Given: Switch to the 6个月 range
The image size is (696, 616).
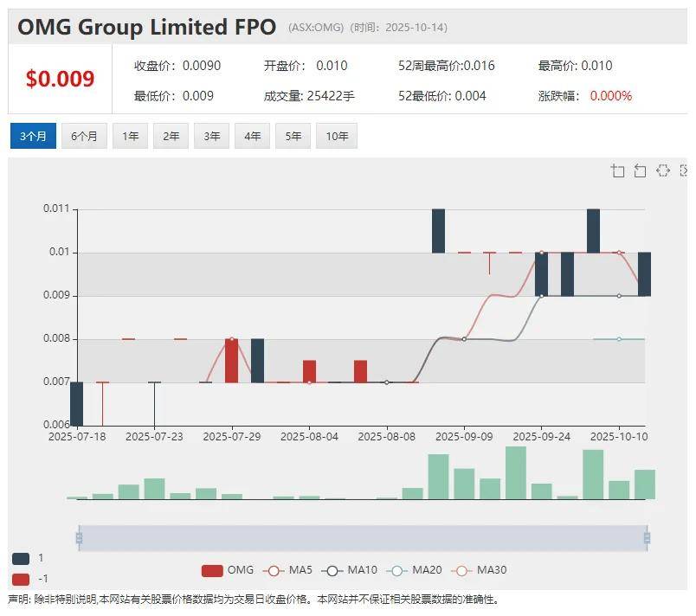Looking at the screenshot, I should point(84,137).
